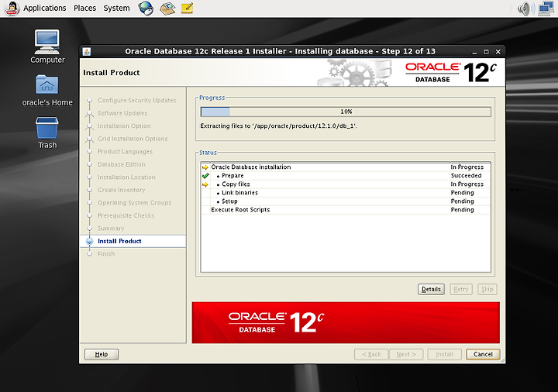
Task: Click the green check icon next to Prepare
Action: pos(205,176)
